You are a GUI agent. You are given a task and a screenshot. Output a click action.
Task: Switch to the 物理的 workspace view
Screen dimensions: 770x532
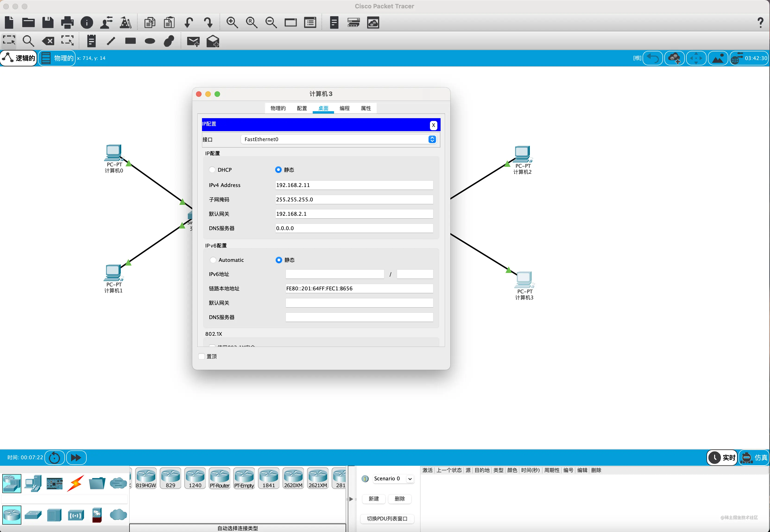[57, 58]
